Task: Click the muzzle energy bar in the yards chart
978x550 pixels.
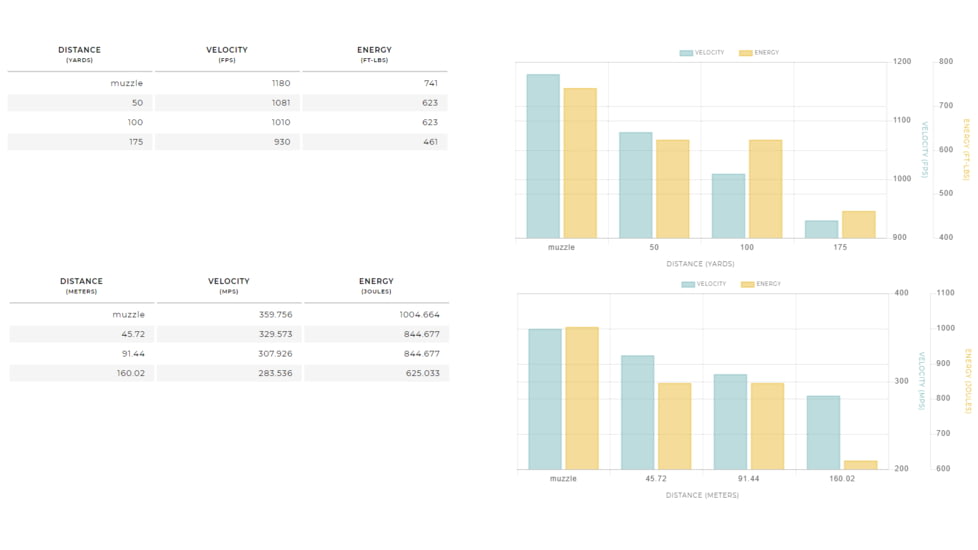Action: coord(580,163)
